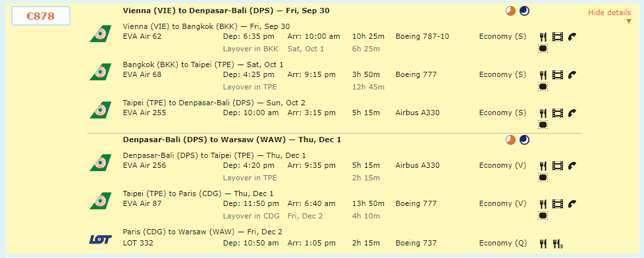
Task: Click the seat icon under EVA Air 87 amenities
Action: pos(543,216)
